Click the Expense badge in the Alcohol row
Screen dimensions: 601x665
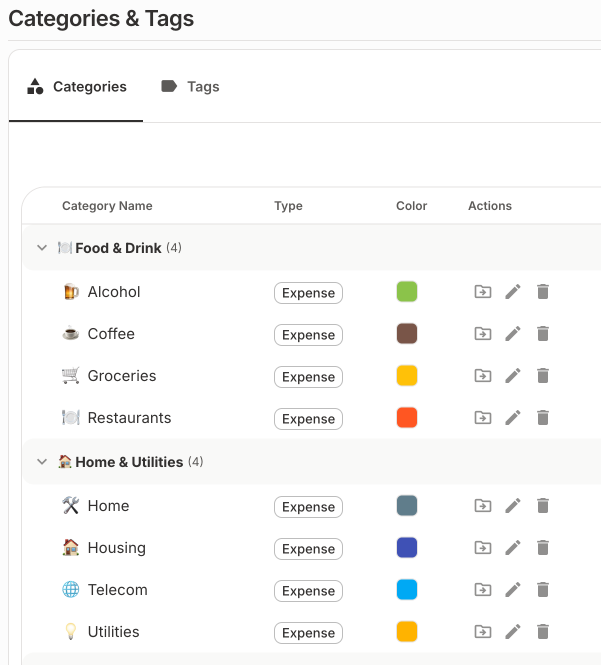click(x=308, y=293)
